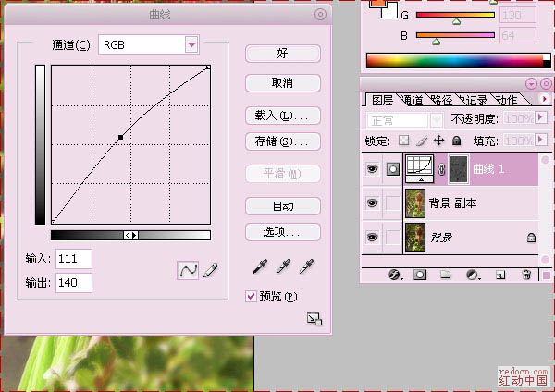This screenshot has width=555, height=392.
Task: Select the smooth curve point tool
Action: coord(188,271)
